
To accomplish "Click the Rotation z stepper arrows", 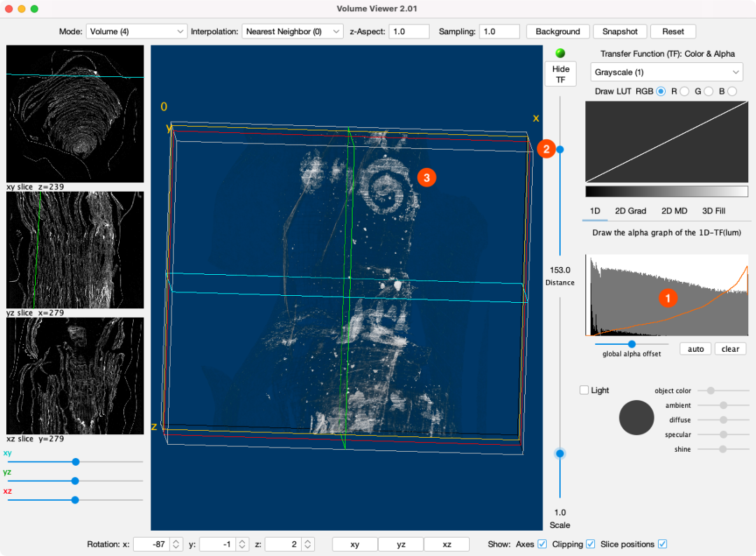I will click(x=308, y=544).
